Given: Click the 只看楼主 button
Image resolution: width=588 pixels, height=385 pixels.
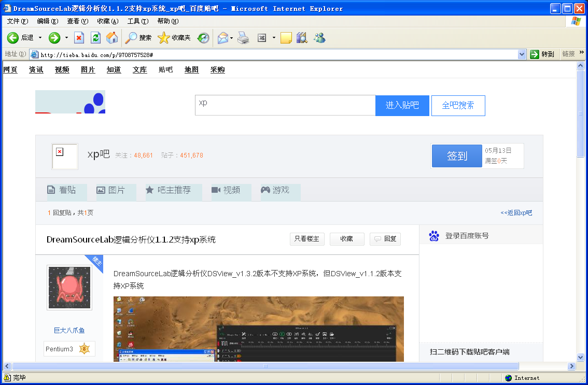Looking at the screenshot, I should 307,239.
